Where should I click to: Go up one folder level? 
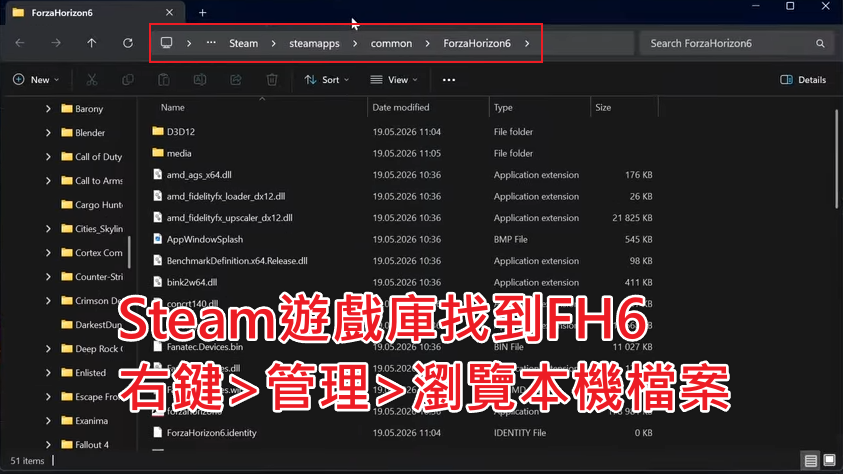(92, 43)
